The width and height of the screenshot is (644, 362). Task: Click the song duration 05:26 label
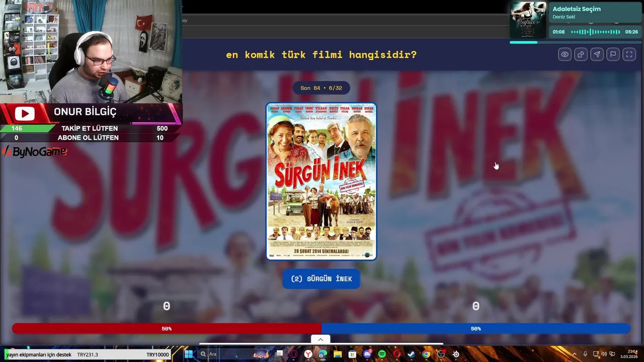[631, 32]
